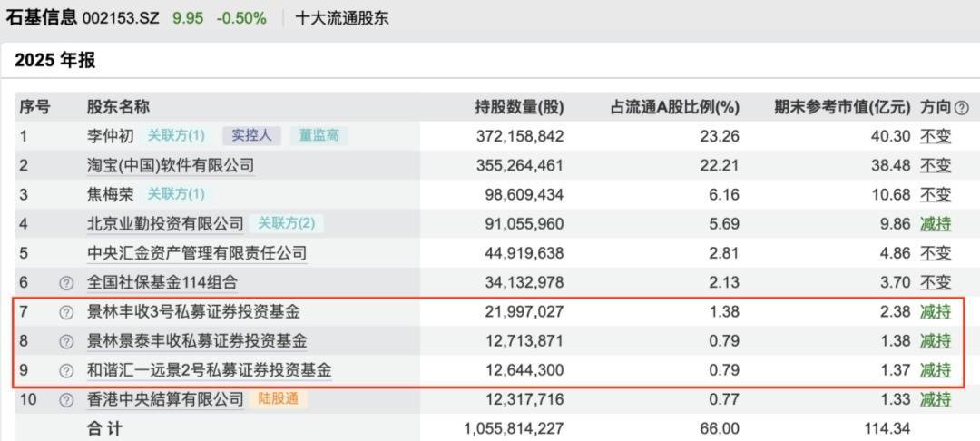
Task: Open 中央汇金资产管理有限责任公司 shareholder link
Action: [x=196, y=253]
